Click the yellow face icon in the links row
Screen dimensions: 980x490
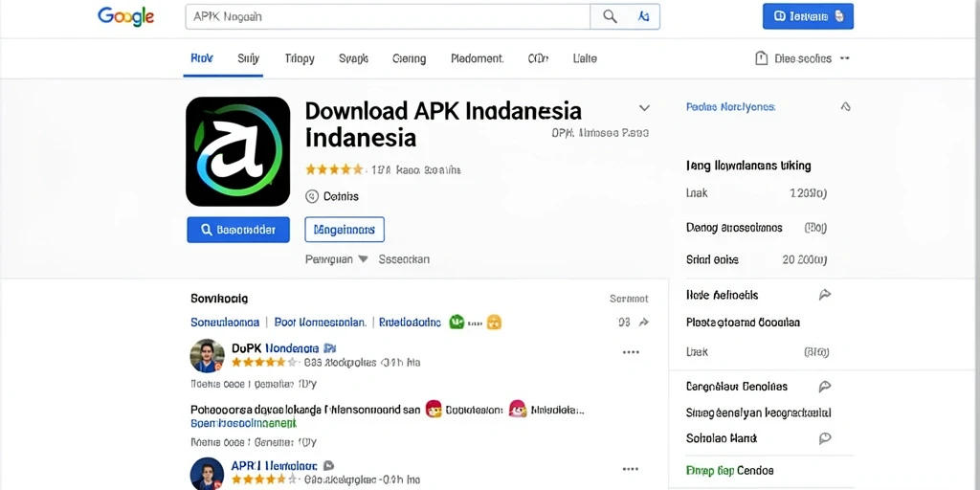click(494, 323)
